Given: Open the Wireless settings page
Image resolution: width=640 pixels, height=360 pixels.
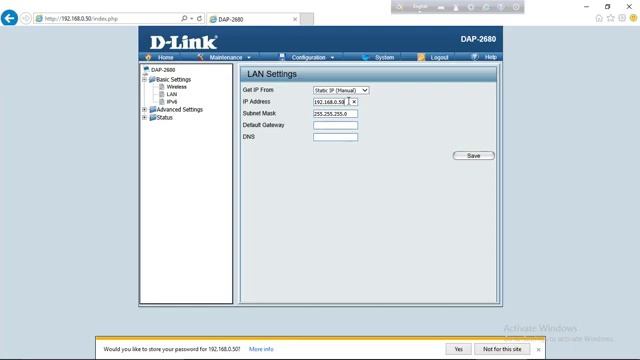Looking at the screenshot, I should tap(176, 87).
